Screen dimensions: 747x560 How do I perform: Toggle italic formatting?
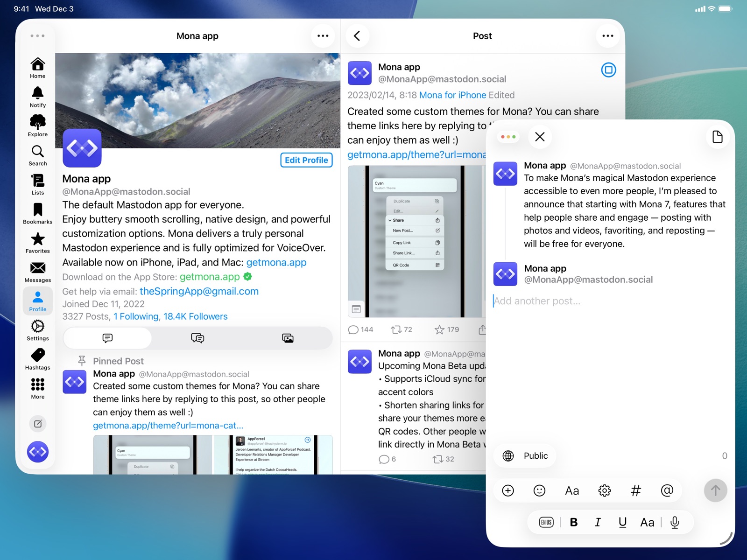(x=598, y=522)
